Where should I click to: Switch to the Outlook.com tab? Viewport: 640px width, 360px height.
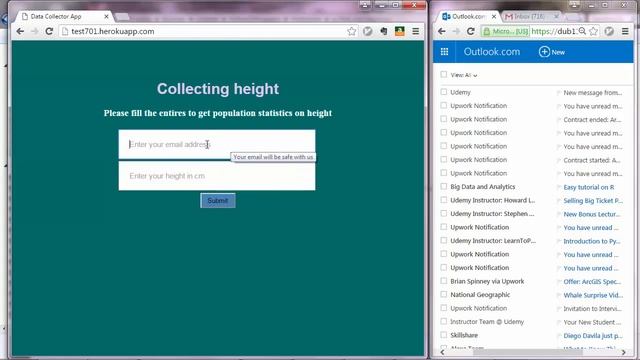468,17
